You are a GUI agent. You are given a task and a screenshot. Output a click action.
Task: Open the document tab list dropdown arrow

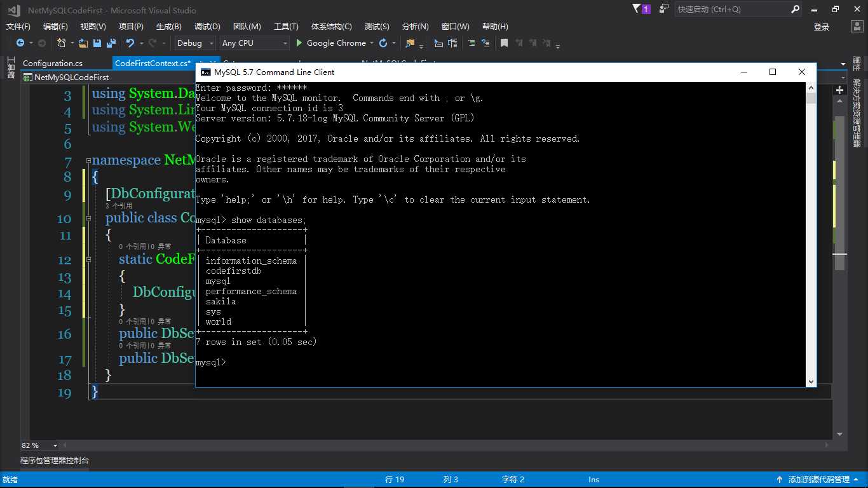coord(843,64)
